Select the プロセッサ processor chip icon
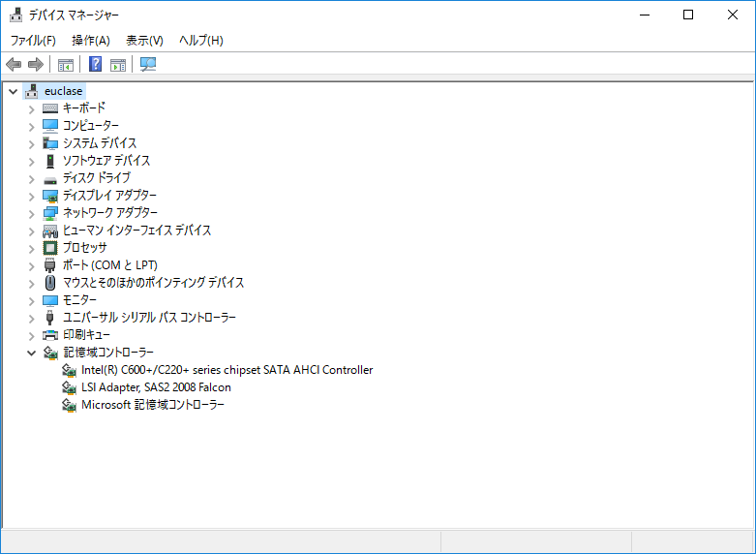This screenshot has height=554, width=756. pos(50,248)
